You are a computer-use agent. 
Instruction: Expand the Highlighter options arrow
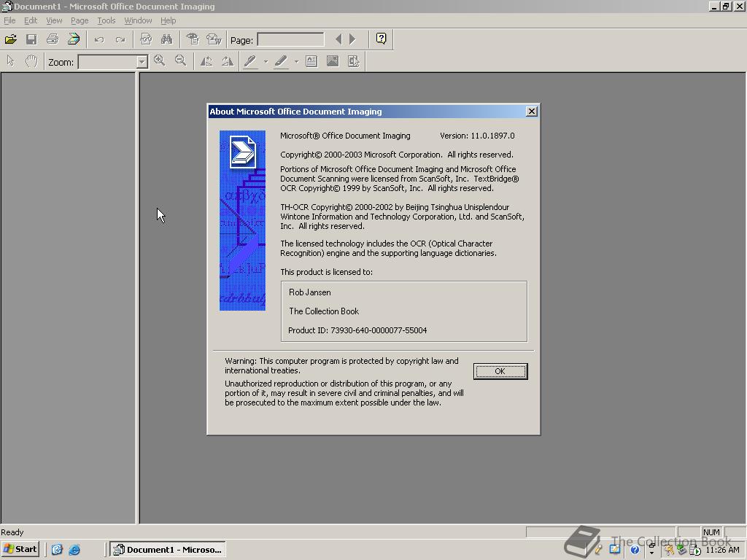[296, 62]
